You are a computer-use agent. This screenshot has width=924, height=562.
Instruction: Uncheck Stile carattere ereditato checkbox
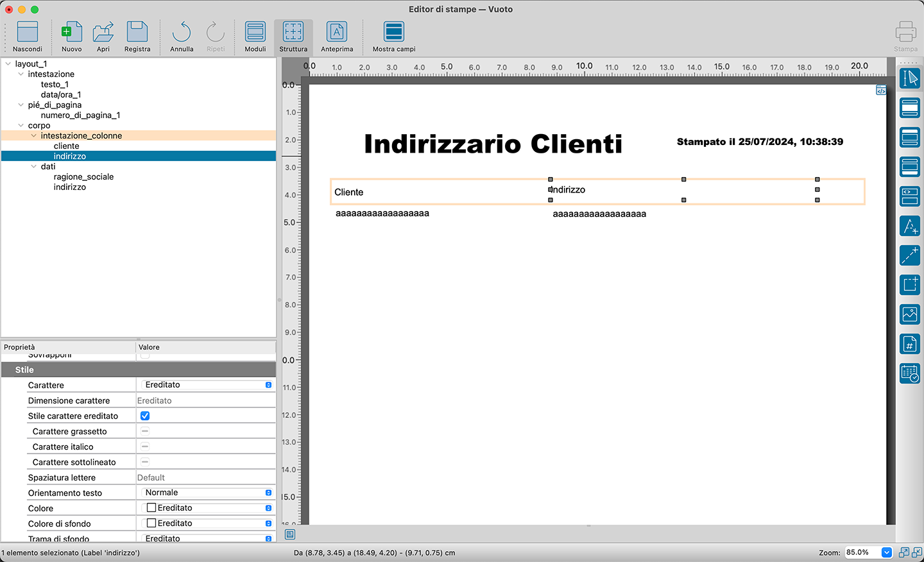[x=145, y=416]
